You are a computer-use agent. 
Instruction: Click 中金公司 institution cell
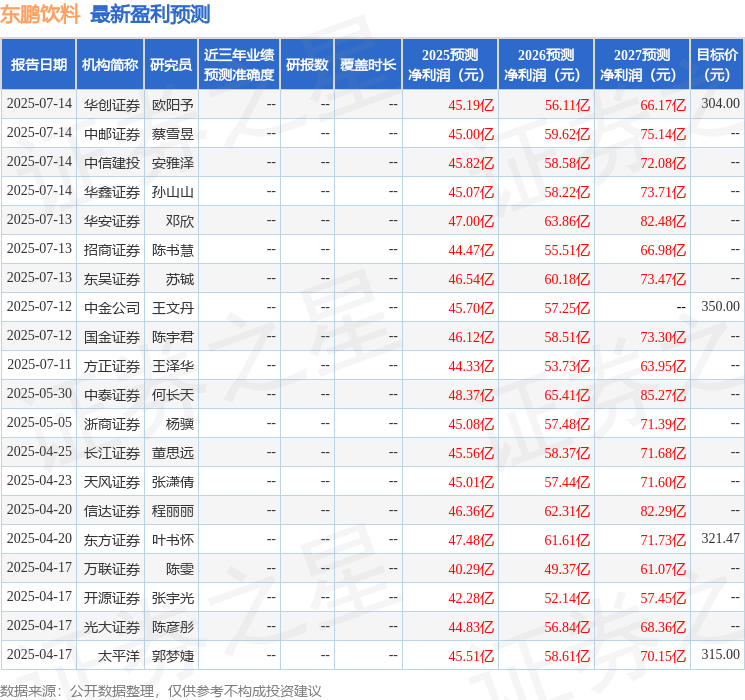(x=112, y=308)
